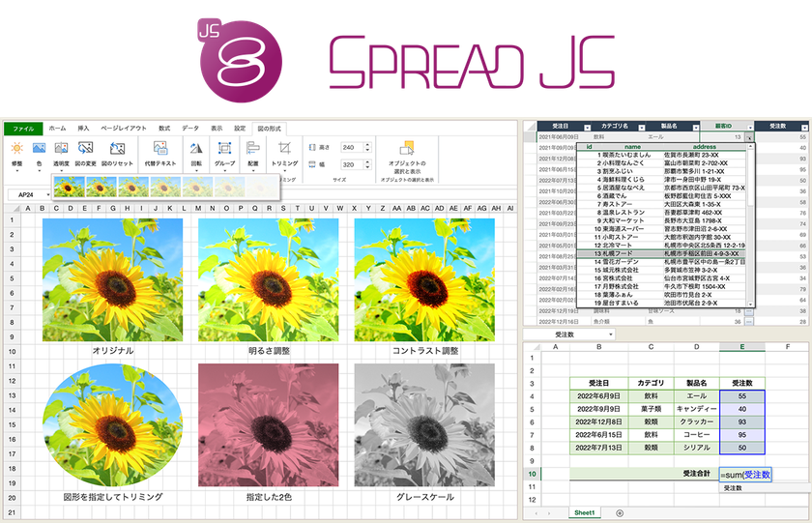Expand the AP24 name box dropdown
This screenshot has height=523, width=812.
tap(48, 194)
